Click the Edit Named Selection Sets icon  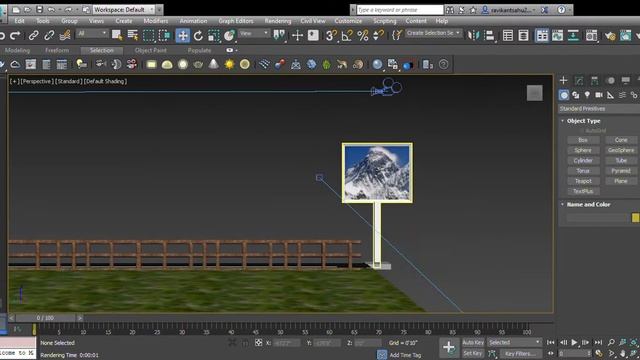396,35
